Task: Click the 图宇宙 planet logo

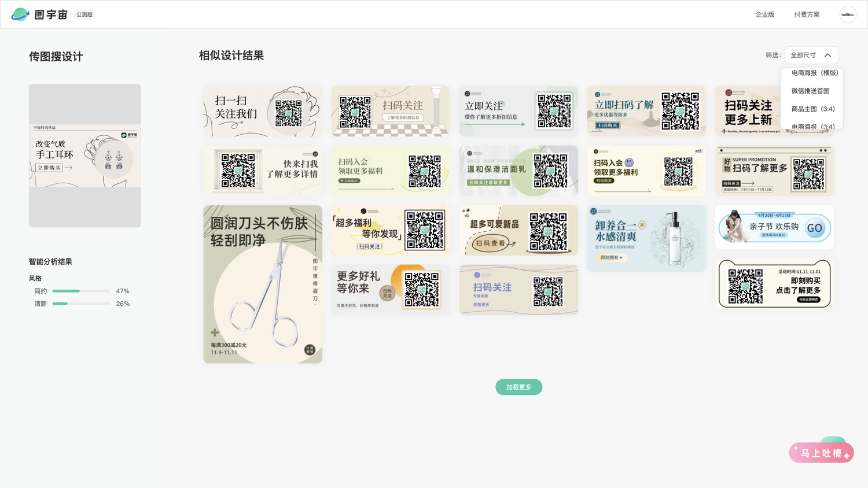Action: (x=20, y=14)
